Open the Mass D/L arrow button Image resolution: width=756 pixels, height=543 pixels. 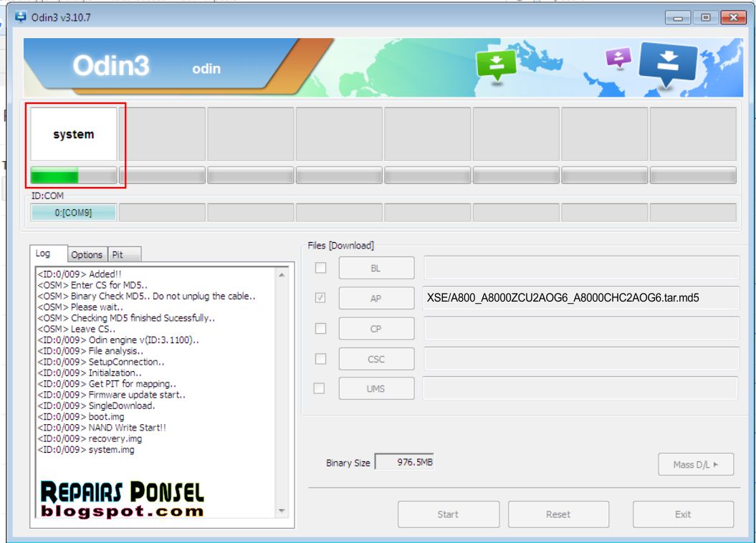click(696, 464)
